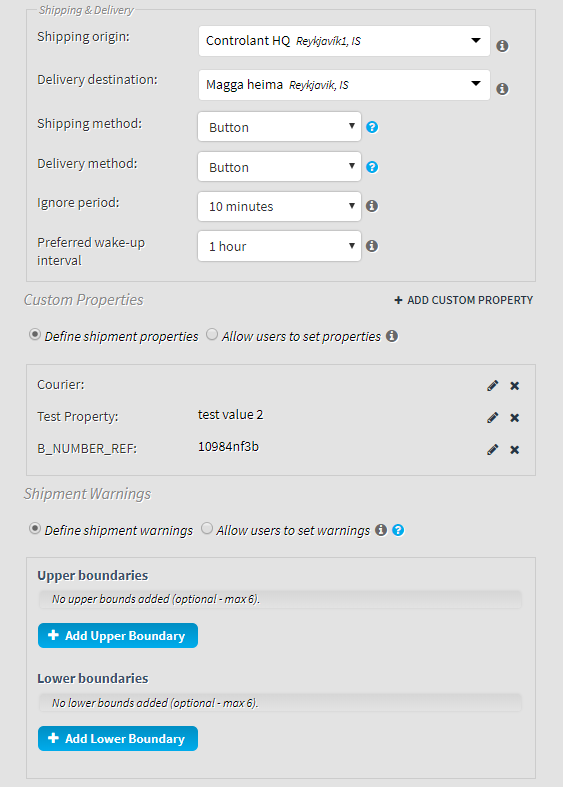Open Ignore period dropdown showing 10 minutes
The image size is (563, 787).
coord(279,206)
